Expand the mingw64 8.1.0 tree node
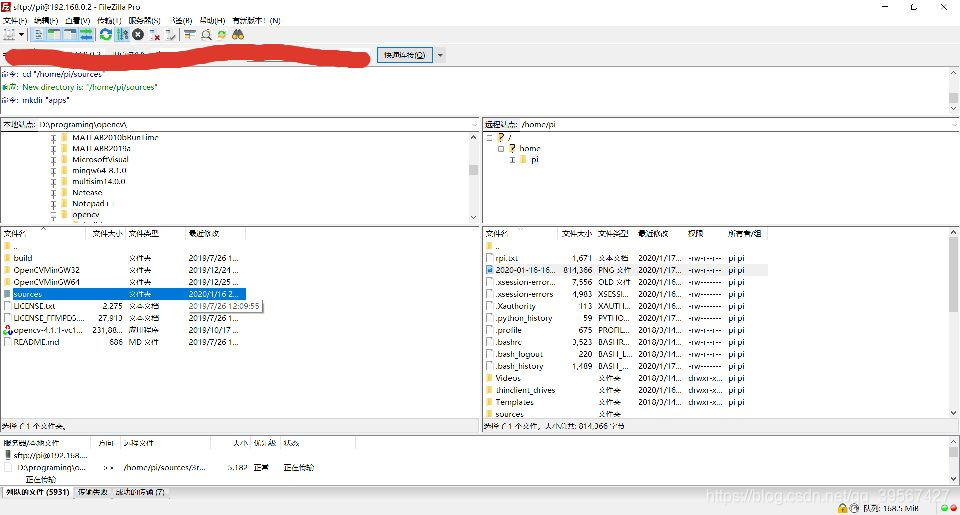The height and width of the screenshot is (515, 960). pos(53,171)
